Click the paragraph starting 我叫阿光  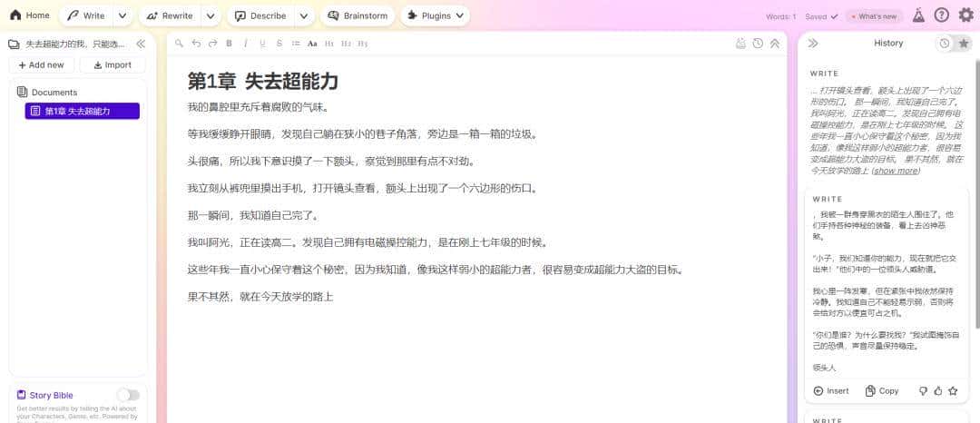(367, 242)
